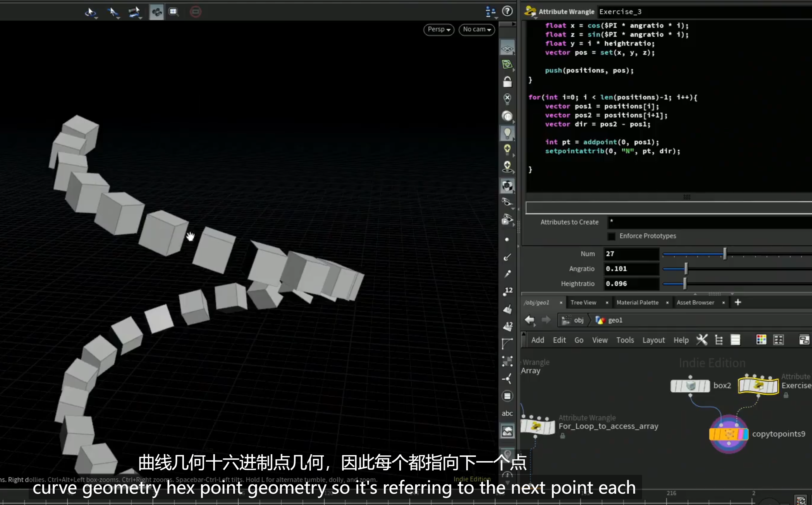Click the wrench network tools icon
This screenshot has width=812, height=505.
(x=702, y=340)
